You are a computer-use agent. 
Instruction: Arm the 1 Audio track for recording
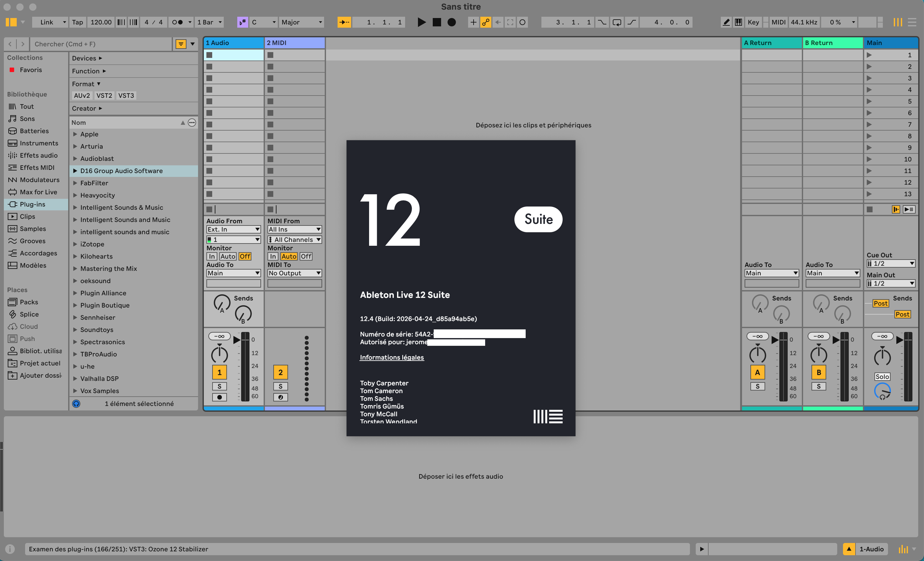(x=219, y=397)
